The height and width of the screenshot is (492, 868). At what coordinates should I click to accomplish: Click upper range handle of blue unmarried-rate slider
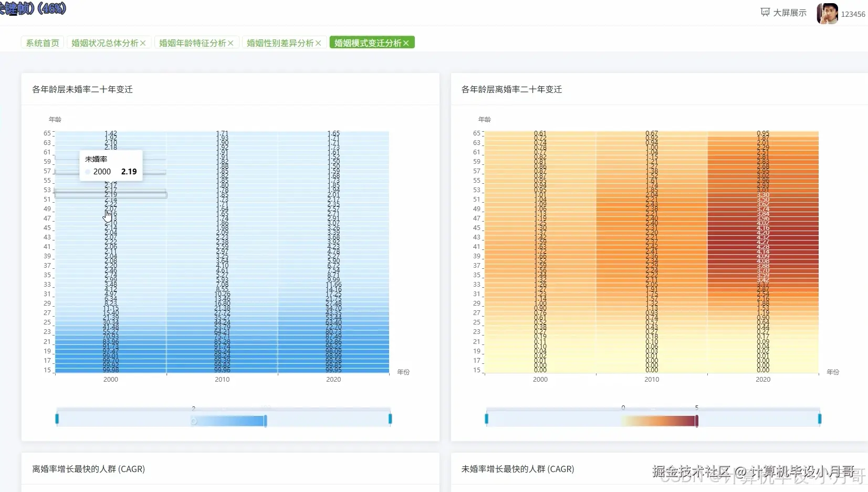[x=265, y=421]
